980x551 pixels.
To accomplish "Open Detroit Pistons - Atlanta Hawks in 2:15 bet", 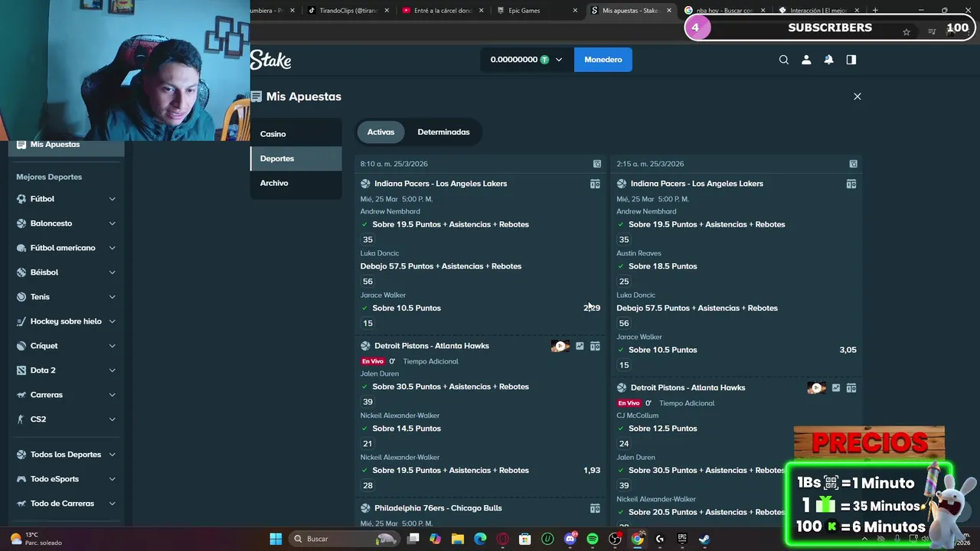I will [688, 388].
